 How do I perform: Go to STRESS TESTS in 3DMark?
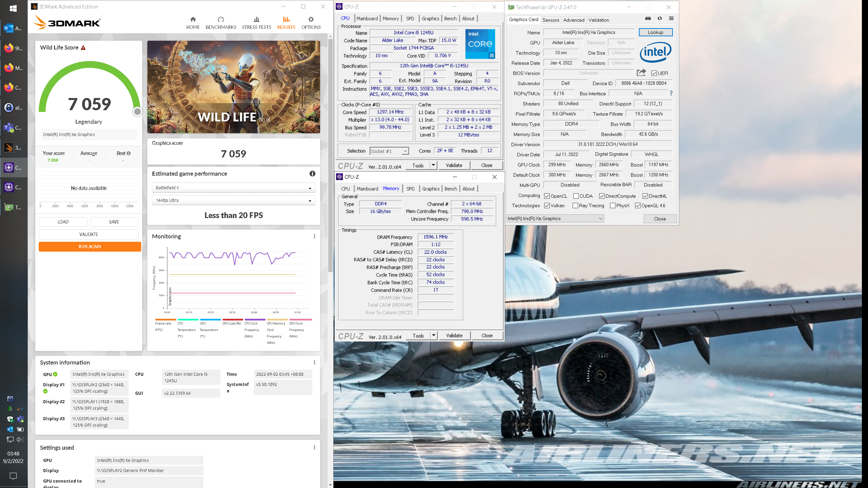click(x=257, y=23)
